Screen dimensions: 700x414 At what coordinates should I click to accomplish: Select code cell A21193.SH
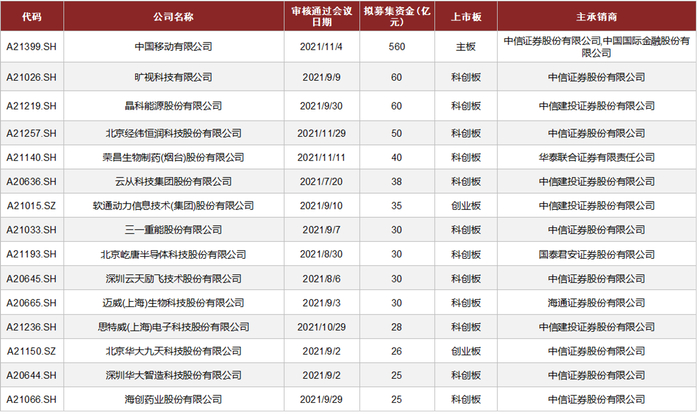click(x=32, y=254)
